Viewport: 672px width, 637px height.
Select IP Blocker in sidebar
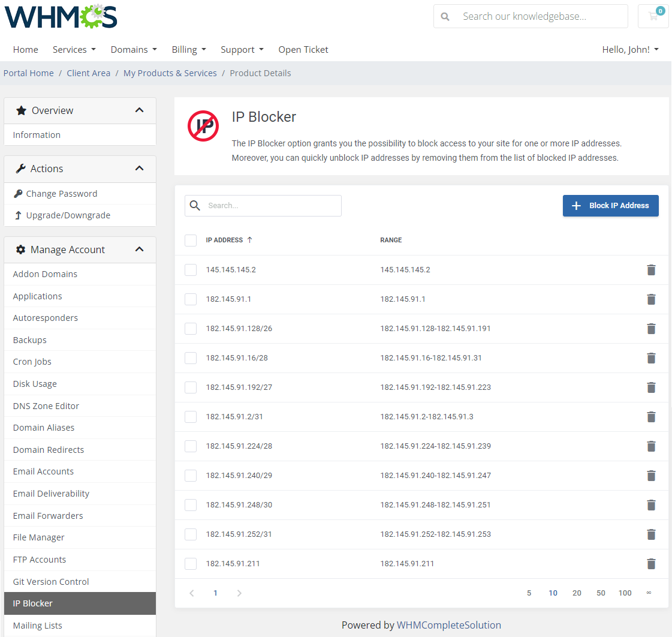click(80, 603)
